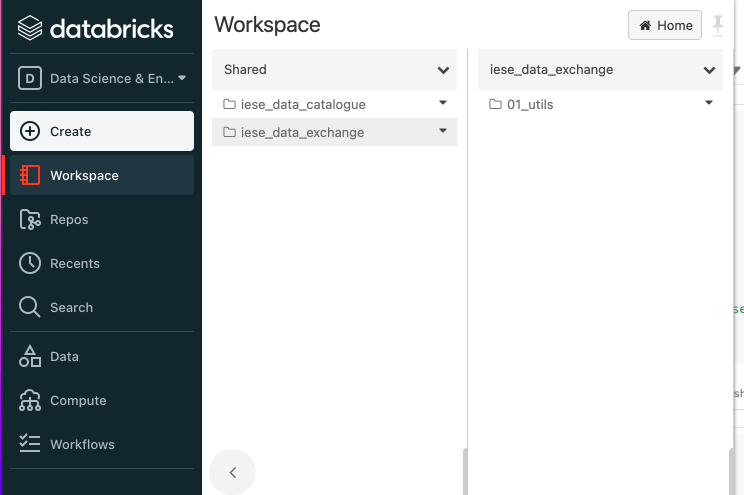744x495 pixels.
Task: Toggle the workspace pin icon
Action: pyautogui.click(x=718, y=26)
